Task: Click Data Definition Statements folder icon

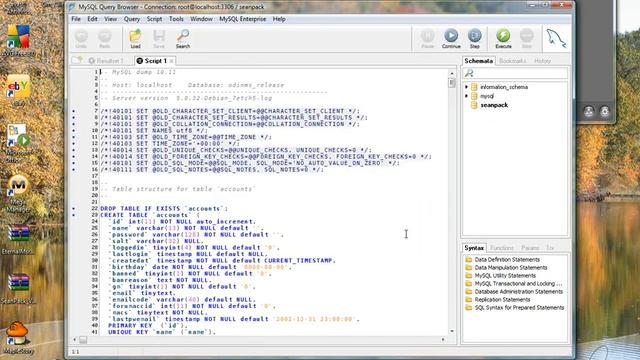Action: click(469, 260)
